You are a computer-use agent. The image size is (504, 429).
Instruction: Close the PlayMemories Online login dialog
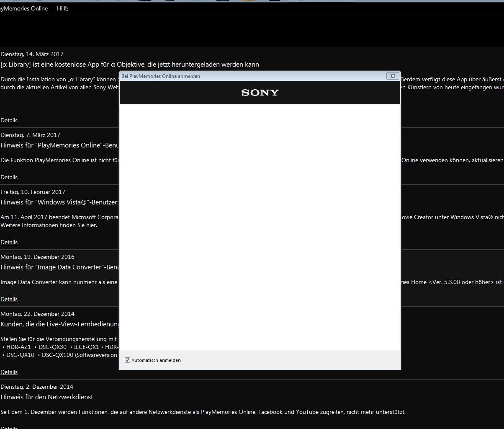tap(392, 76)
